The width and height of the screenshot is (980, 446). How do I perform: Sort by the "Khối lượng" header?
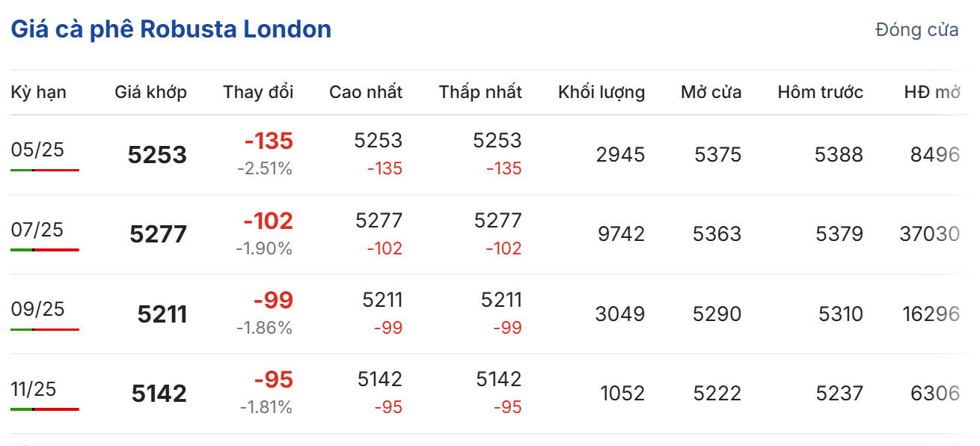click(x=601, y=92)
